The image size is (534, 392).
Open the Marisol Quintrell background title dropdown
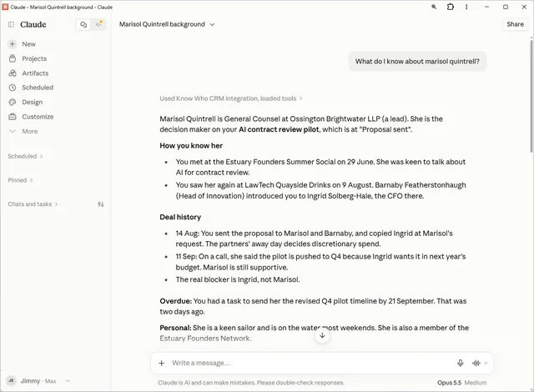[167, 24]
